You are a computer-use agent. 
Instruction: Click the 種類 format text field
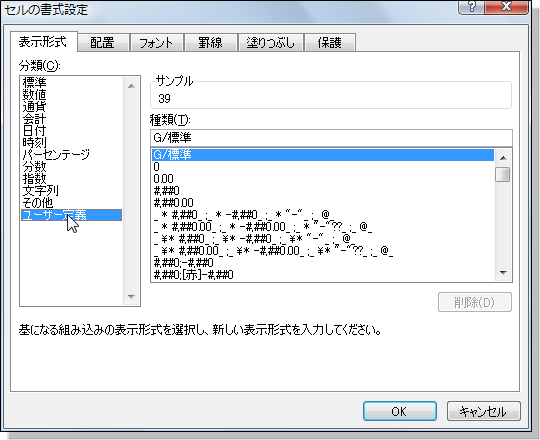[331, 138]
